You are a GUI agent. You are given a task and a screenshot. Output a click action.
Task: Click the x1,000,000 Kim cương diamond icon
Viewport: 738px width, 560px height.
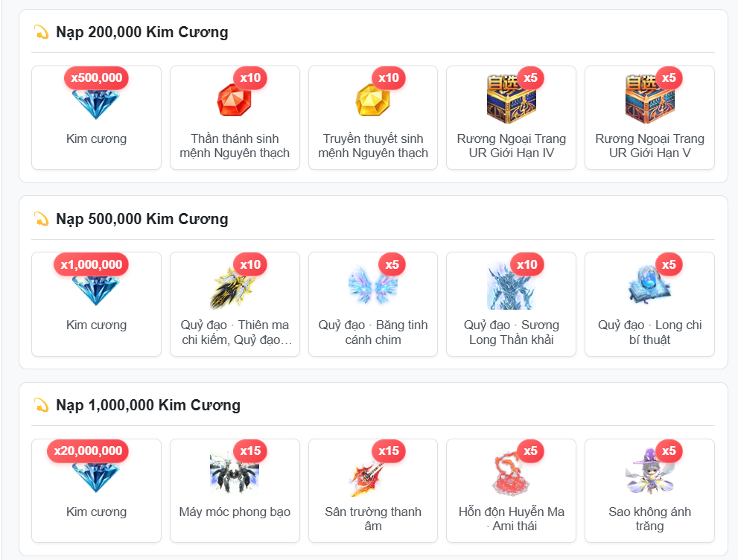[96, 290]
